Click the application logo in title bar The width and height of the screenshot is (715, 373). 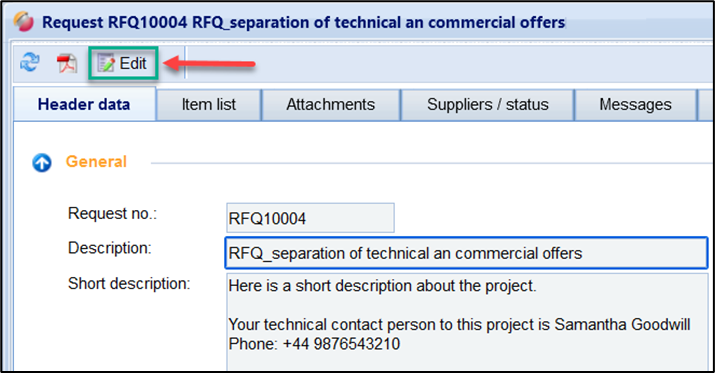click(x=23, y=21)
